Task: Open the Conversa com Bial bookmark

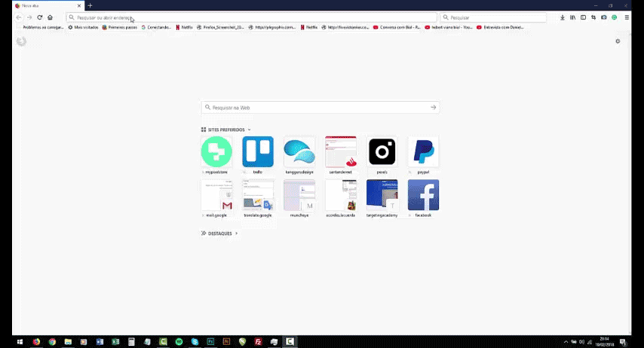Action: coord(397,28)
